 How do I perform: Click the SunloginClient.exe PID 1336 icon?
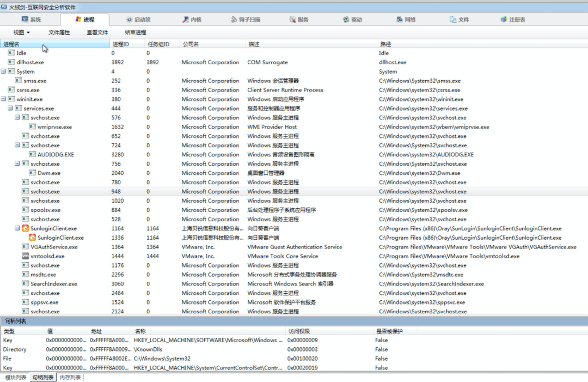(32, 238)
